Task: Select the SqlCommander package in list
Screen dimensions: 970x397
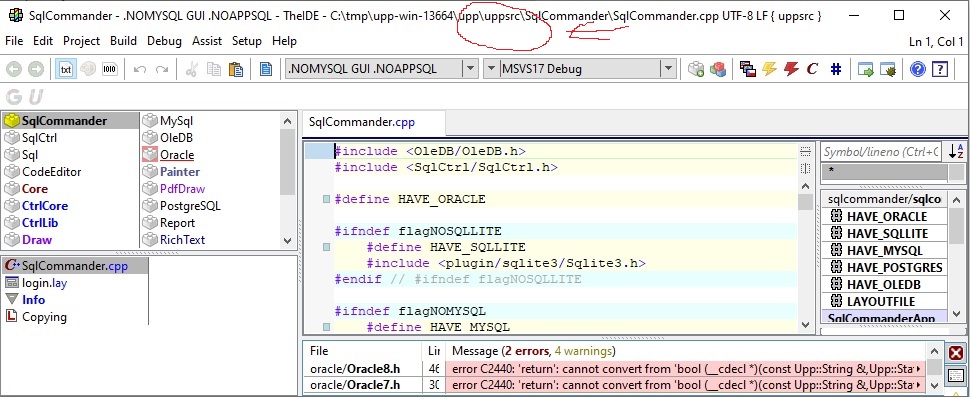Action: pyautogui.click(x=71, y=121)
